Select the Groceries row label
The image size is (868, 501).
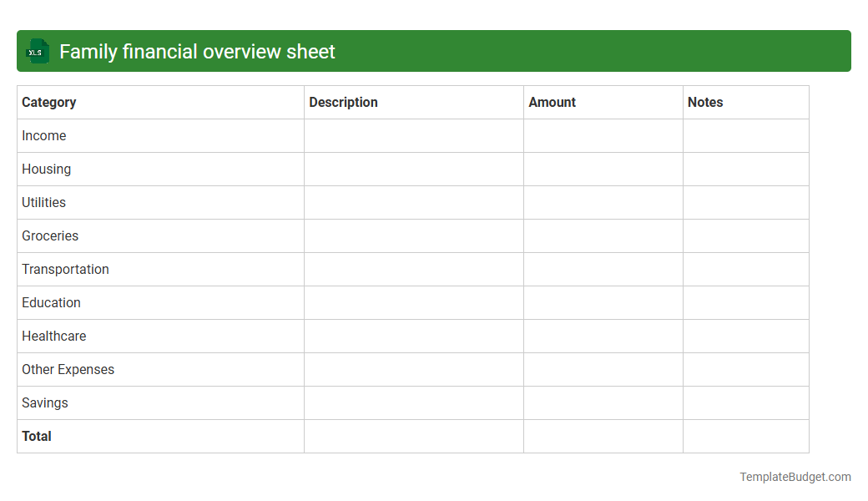pos(49,235)
